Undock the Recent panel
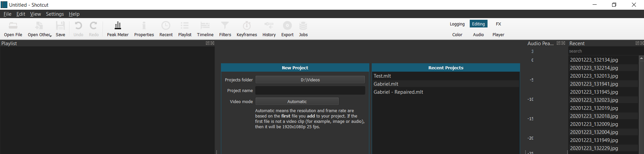This screenshot has width=644, height=154. coord(637,43)
